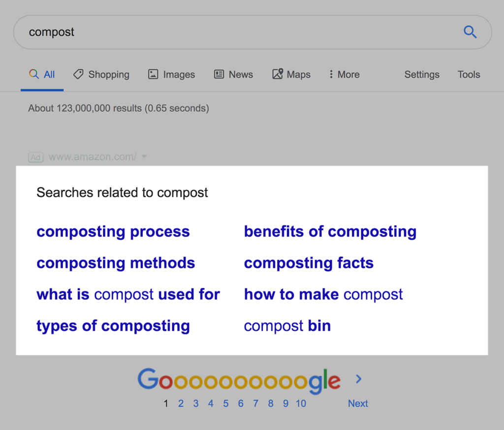Select the "compost bin" related search
The height and width of the screenshot is (430, 504).
pyautogui.click(x=287, y=326)
